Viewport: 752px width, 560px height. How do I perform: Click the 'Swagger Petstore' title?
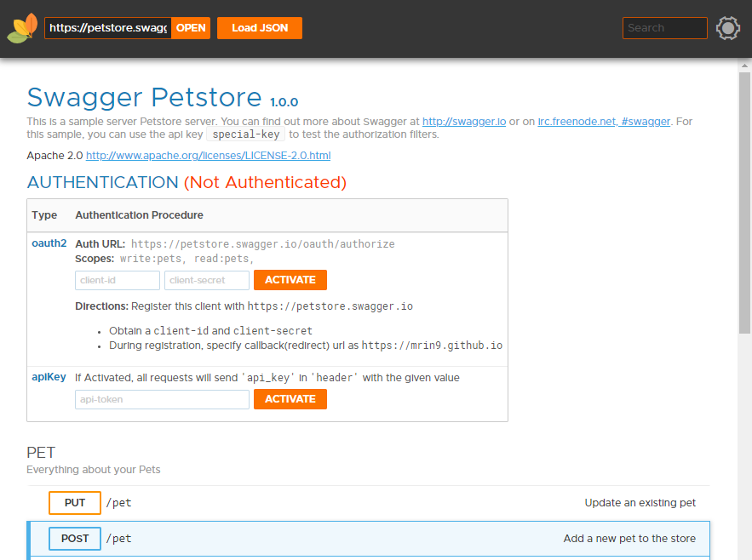145,97
